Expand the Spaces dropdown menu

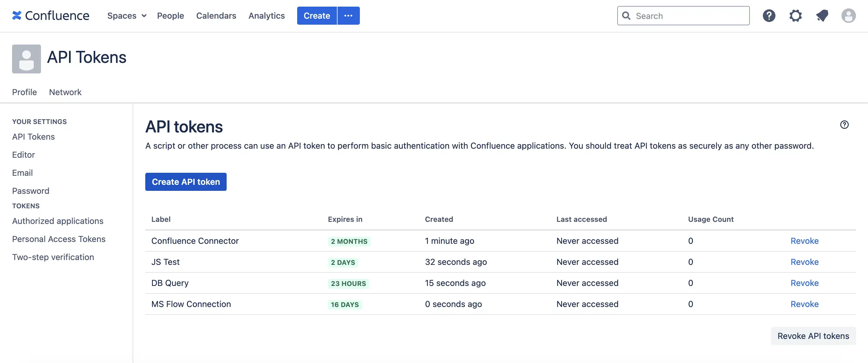[x=127, y=15]
